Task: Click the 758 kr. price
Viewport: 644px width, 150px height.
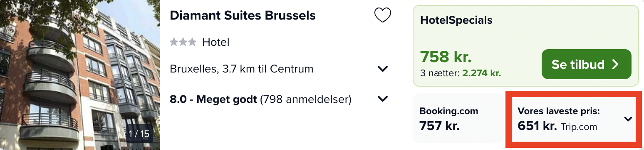Action: tap(446, 56)
